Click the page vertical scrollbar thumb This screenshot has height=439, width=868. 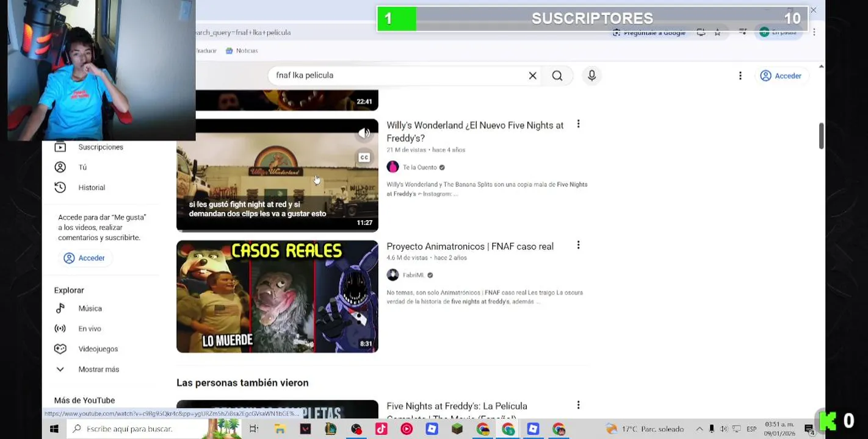[821, 135]
